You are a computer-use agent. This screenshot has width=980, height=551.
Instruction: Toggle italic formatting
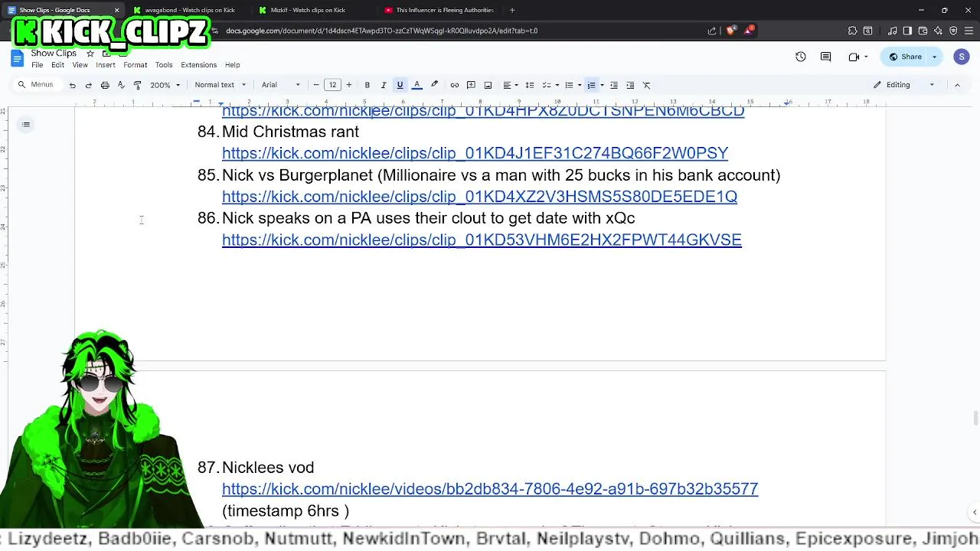coord(384,85)
